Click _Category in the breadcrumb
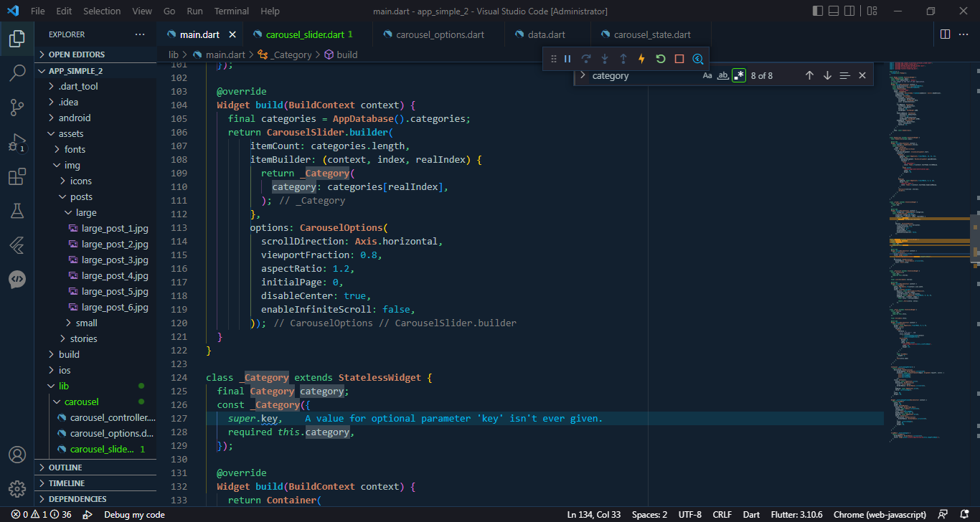Viewport: 980px width, 522px height. click(x=291, y=54)
